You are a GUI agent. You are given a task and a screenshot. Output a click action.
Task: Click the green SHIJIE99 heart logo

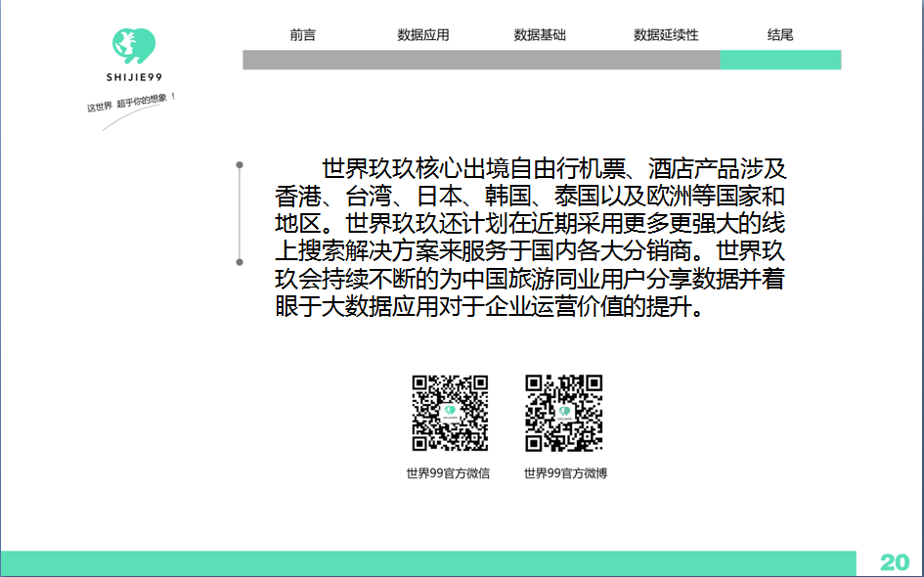tap(134, 46)
